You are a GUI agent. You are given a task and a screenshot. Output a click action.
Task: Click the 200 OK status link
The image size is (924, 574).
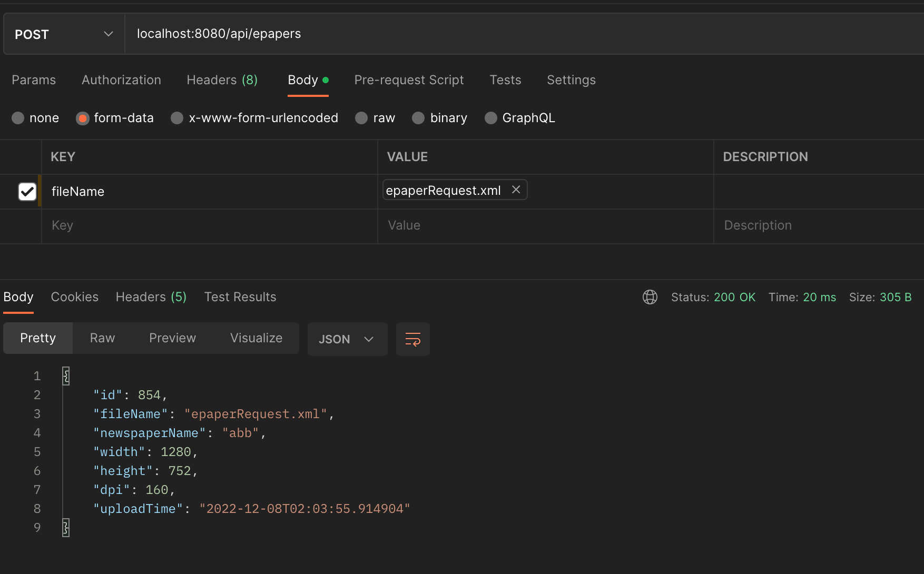[734, 297]
